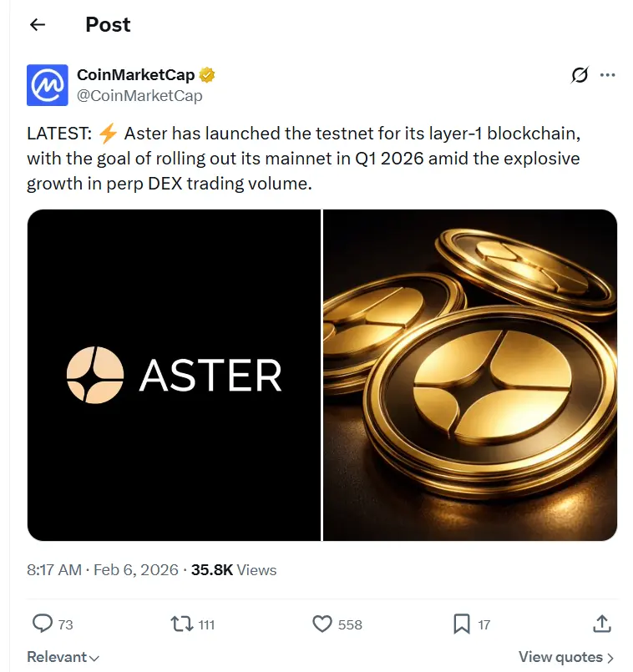The height and width of the screenshot is (672, 633).
Task: Click the reply bubble icon
Action: click(42, 624)
